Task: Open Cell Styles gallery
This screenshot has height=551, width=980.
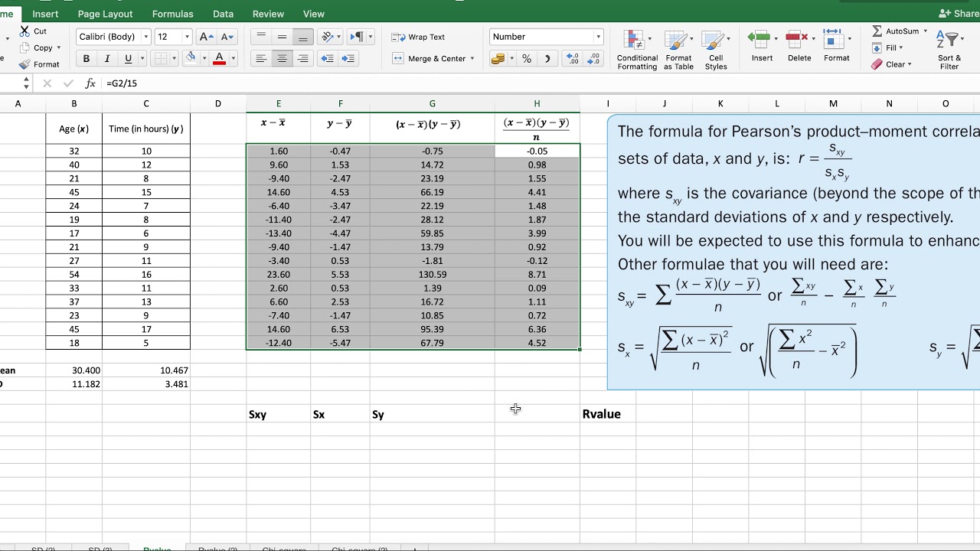Action: [x=716, y=51]
